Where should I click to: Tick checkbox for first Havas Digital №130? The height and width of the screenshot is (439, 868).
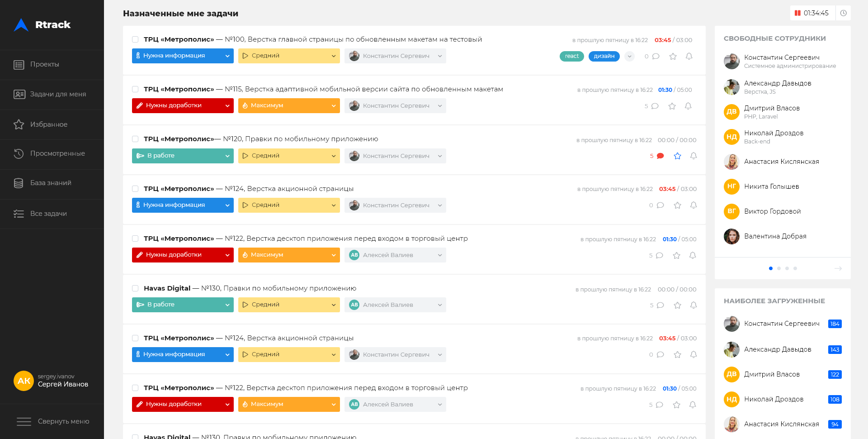(x=135, y=288)
